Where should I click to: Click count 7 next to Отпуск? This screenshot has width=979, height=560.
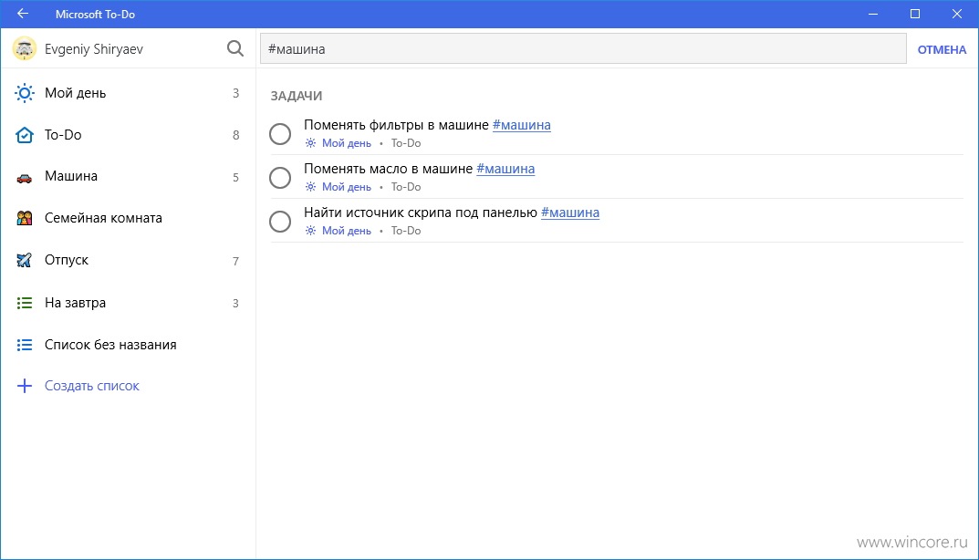tap(235, 261)
